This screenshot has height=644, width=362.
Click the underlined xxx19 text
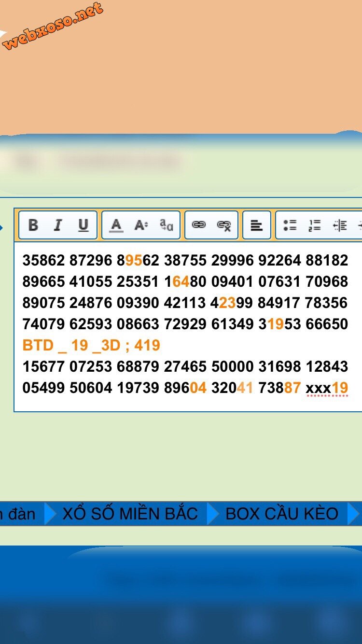(x=327, y=388)
